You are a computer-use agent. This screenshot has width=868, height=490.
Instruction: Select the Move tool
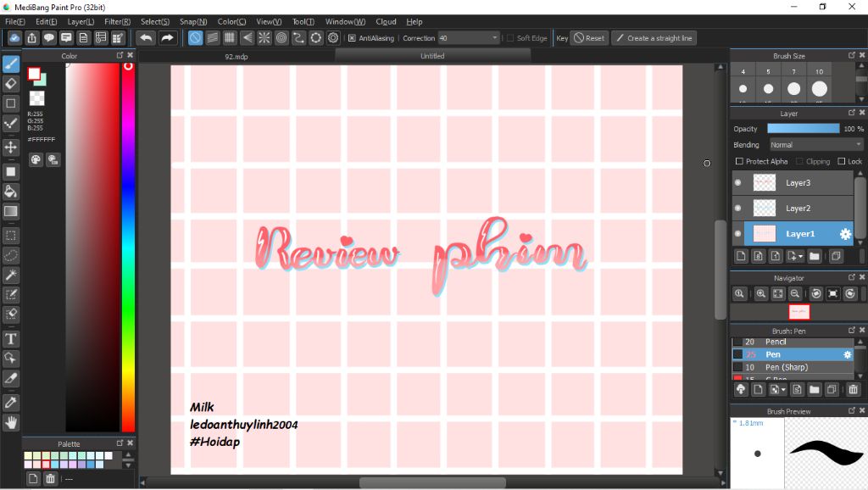[10, 148]
